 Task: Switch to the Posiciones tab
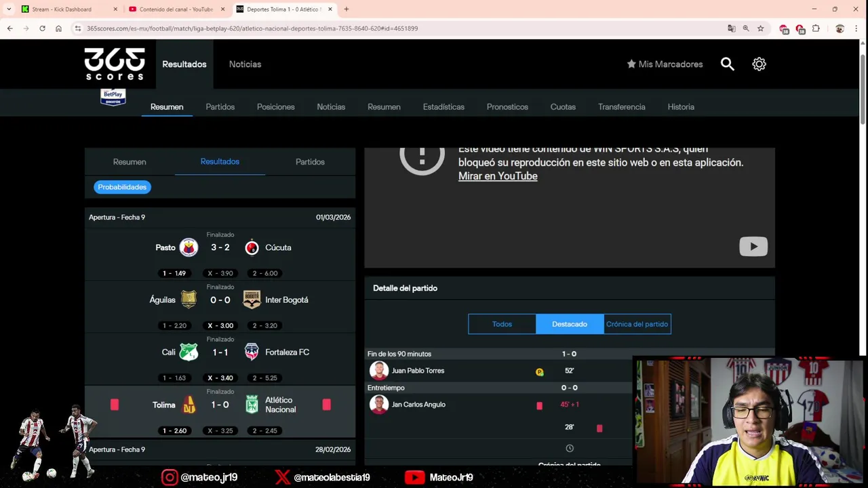(276, 106)
